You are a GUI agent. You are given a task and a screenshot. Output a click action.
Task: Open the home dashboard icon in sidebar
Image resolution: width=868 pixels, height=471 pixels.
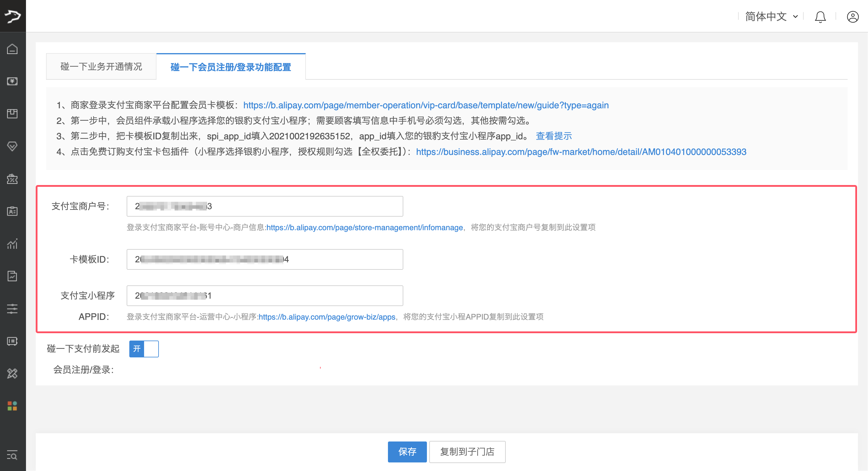[x=12, y=49]
